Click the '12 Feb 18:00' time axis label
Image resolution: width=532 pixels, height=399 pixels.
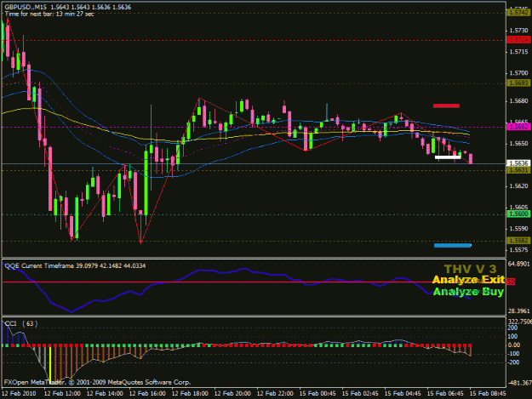click(x=190, y=393)
